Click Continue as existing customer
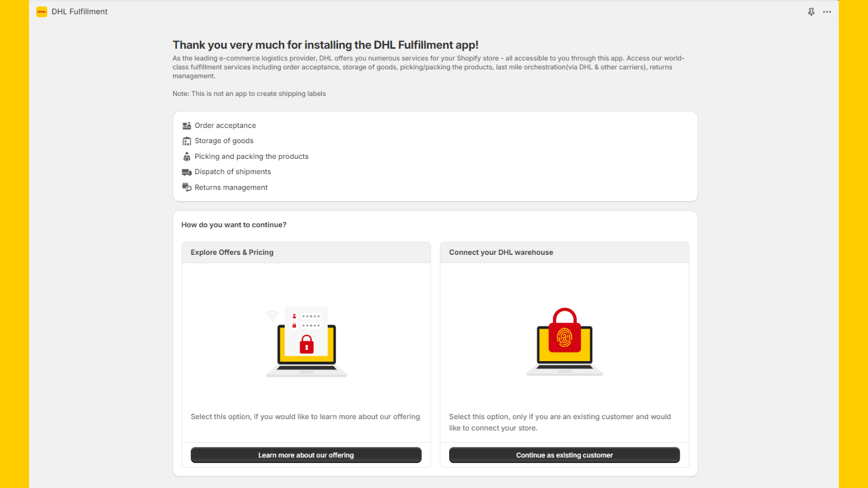 coord(564,455)
